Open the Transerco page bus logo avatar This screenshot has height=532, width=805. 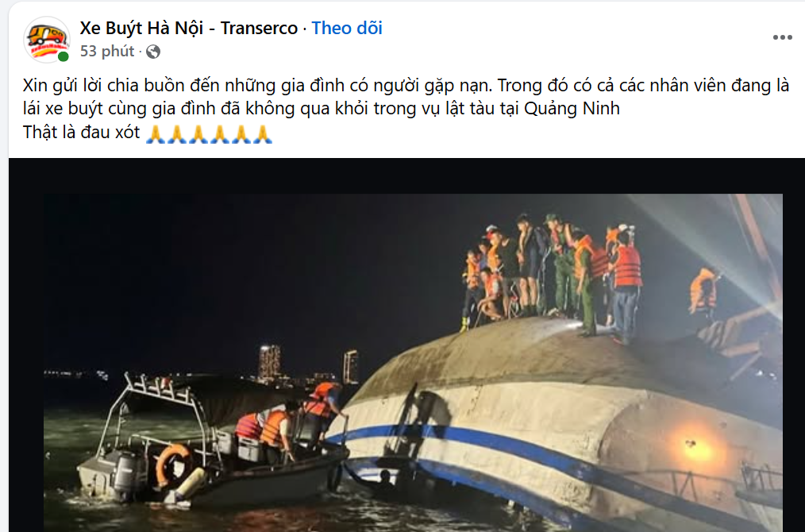[x=47, y=40]
